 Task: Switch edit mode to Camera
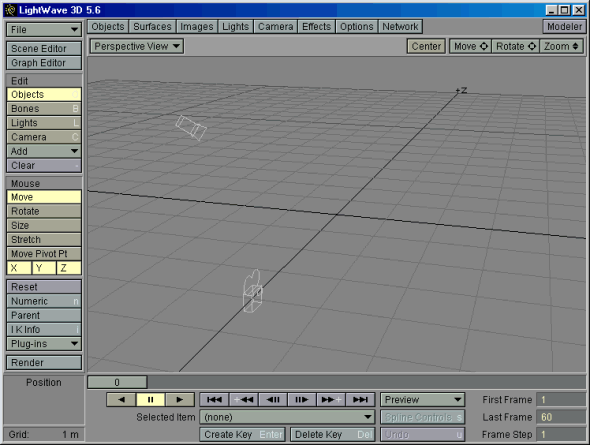click(x=44, y=137)
